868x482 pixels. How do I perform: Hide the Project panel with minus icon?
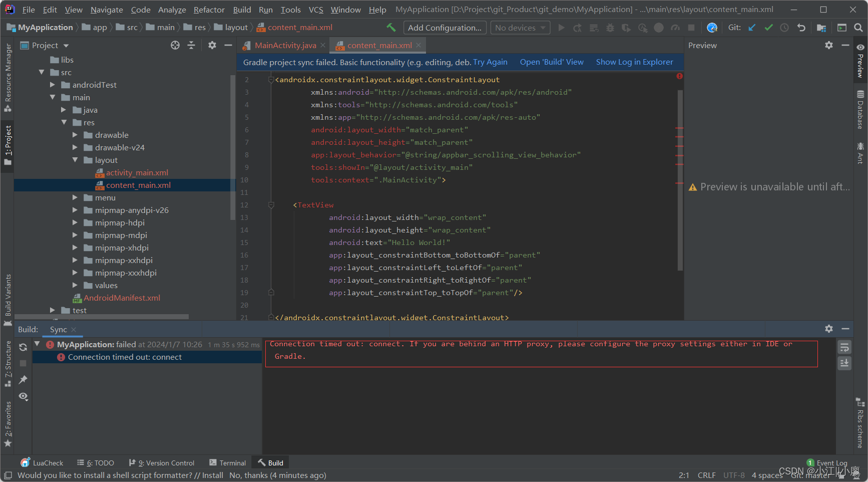(x=228, y=45)
